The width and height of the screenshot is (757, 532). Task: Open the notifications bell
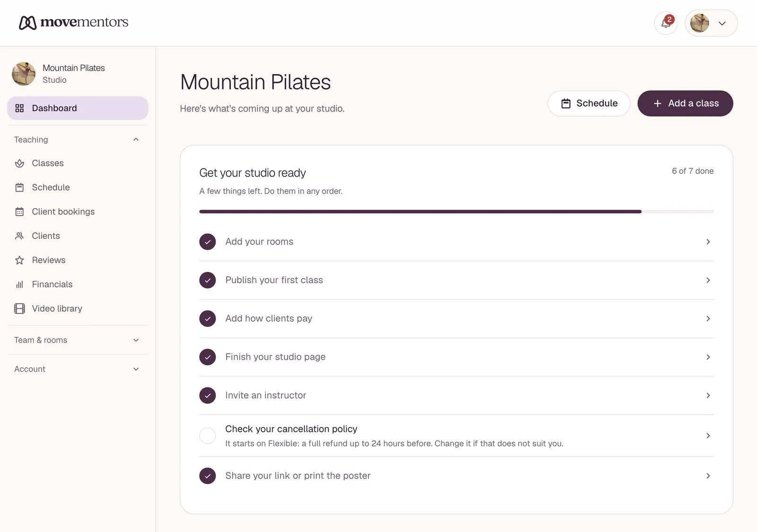point(666,23)
